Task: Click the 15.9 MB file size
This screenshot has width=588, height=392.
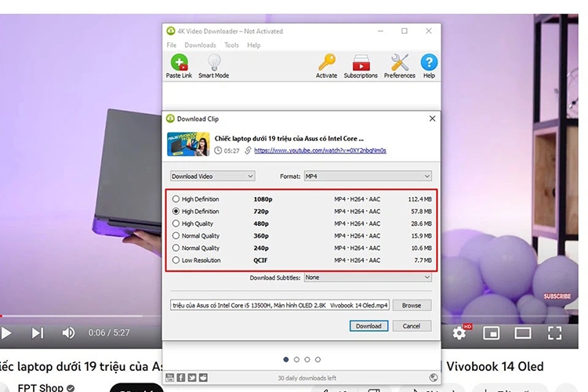Action: [421, 235]
